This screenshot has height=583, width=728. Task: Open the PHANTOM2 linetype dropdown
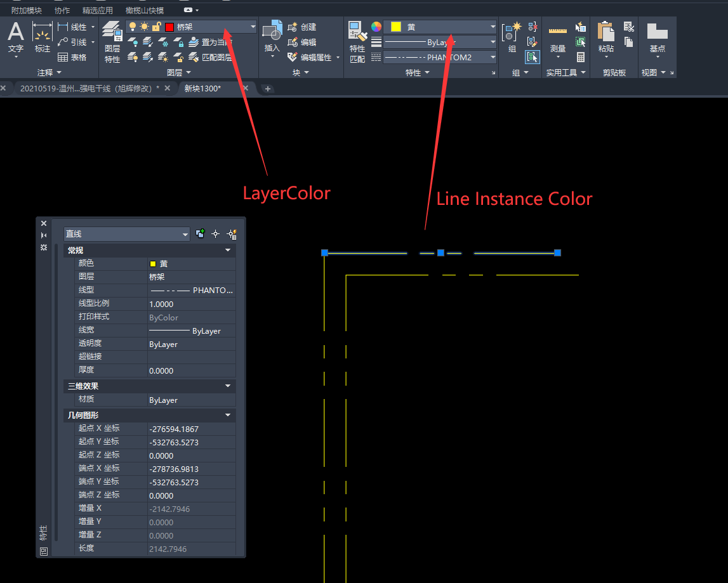pos(493,57)
